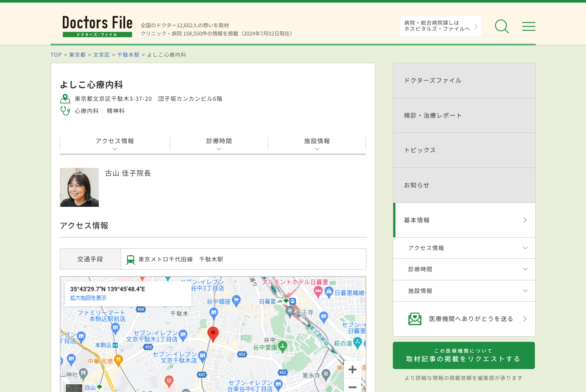Open お知らせ sidebar item
586x392 pixels.
click(464, 185)
